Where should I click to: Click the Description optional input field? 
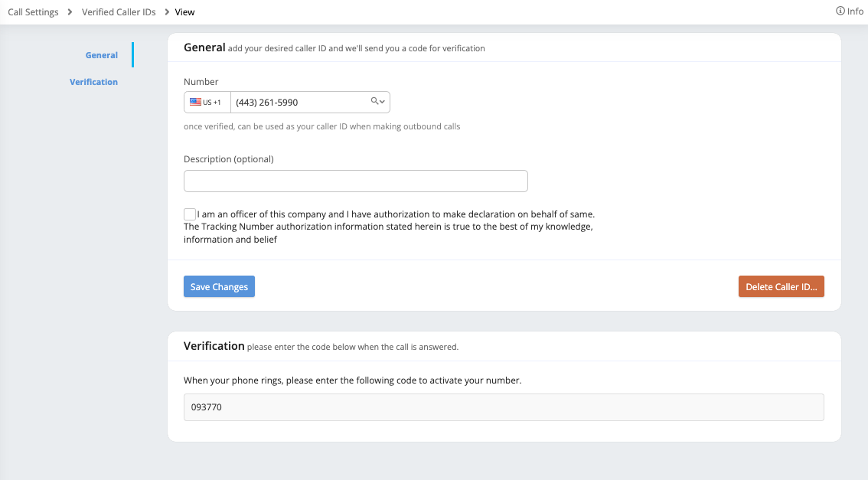click(355, 181)
